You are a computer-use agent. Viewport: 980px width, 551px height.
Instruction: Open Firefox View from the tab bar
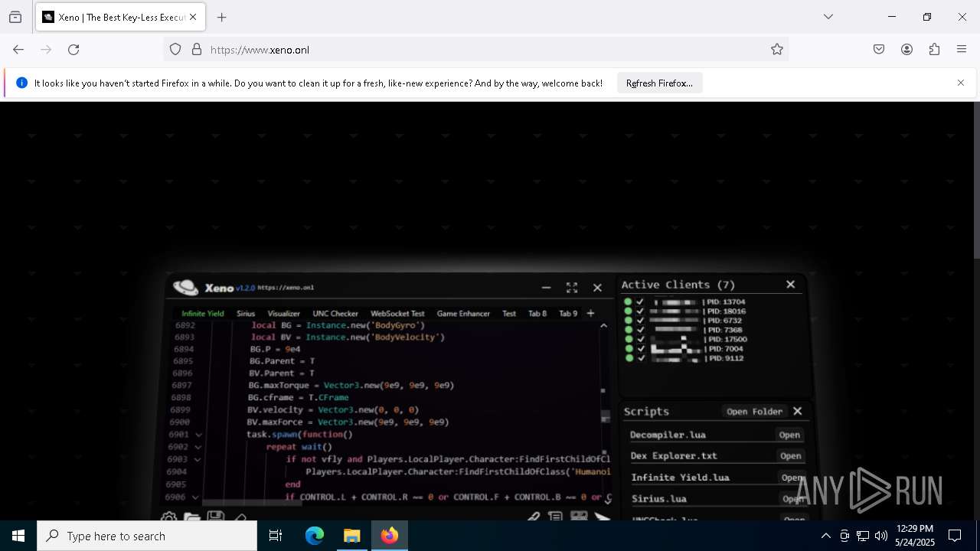pyautogui.click(x=15, y=17)
